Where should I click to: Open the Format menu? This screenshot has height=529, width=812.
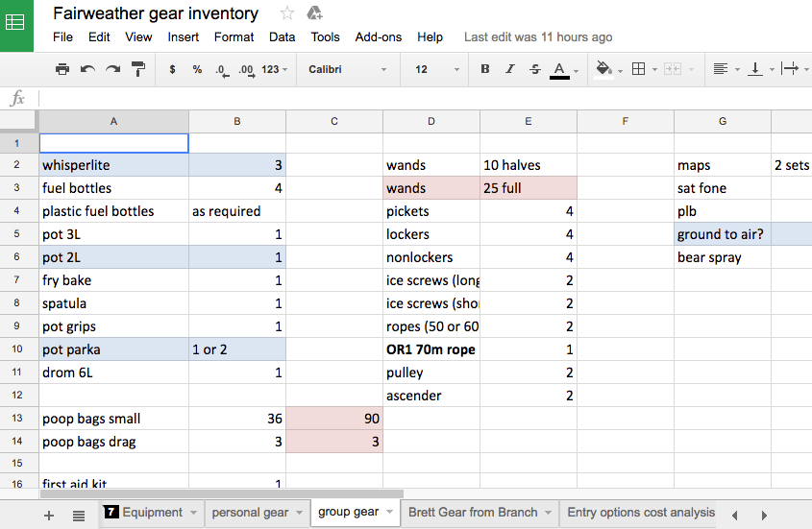coord(234,37)
